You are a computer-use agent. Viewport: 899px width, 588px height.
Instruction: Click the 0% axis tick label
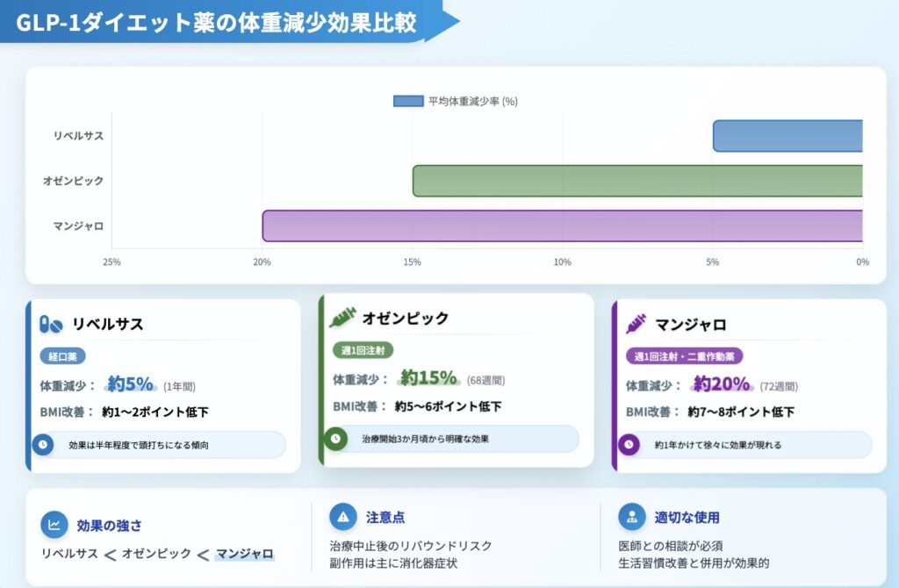(x=863, y=262)
